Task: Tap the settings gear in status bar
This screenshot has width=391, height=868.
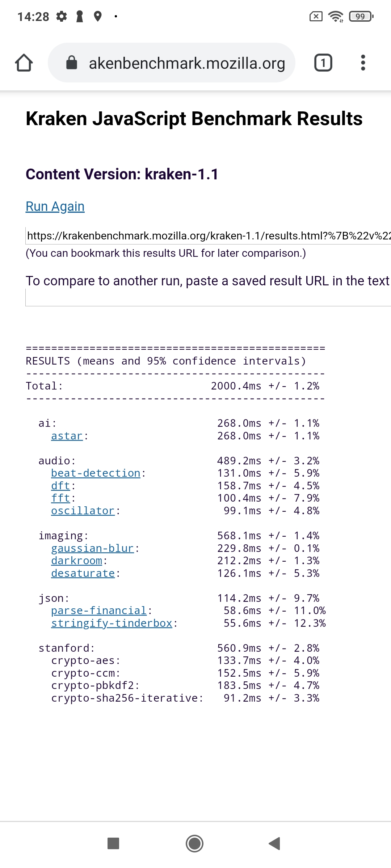Action: click(62, 17)
